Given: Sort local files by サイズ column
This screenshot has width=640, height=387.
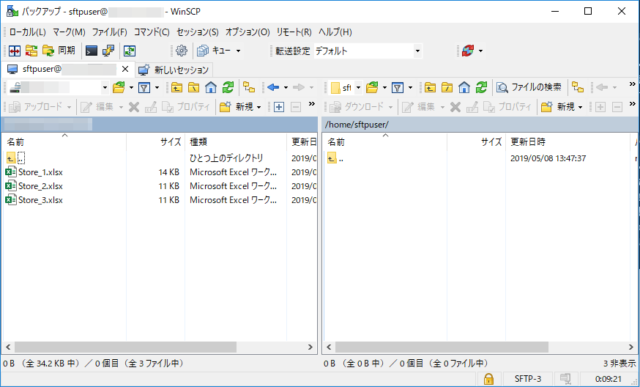Looking at the screenshot, I should [x=156, y=142].
